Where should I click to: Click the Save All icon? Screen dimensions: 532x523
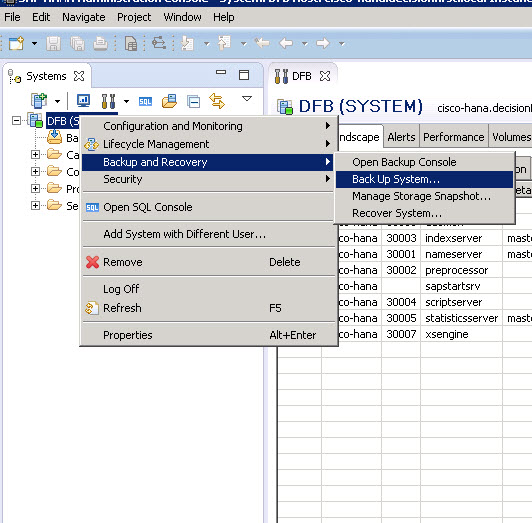pyautogui.click(x=77, y=44)
